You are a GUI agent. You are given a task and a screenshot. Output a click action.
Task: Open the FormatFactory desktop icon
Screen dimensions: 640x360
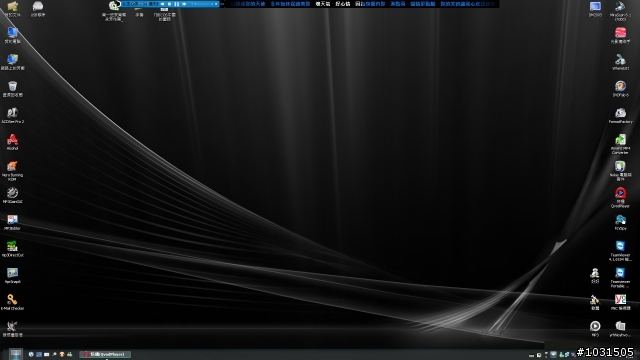620,113
